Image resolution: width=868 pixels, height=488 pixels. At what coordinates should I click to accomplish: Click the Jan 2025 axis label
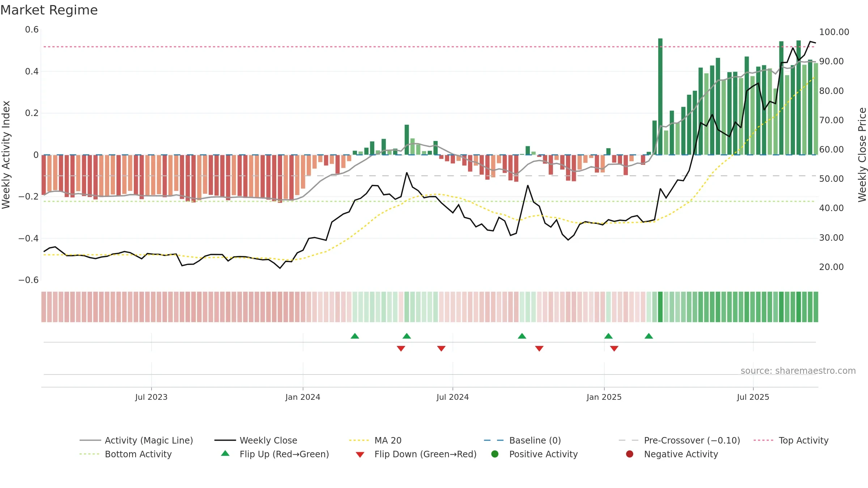[604, 397]
